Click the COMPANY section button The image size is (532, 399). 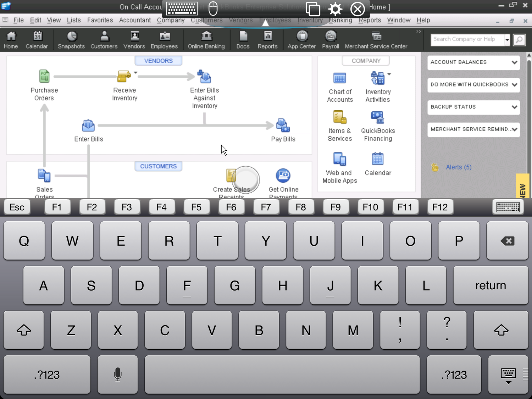tap(366, 61)
